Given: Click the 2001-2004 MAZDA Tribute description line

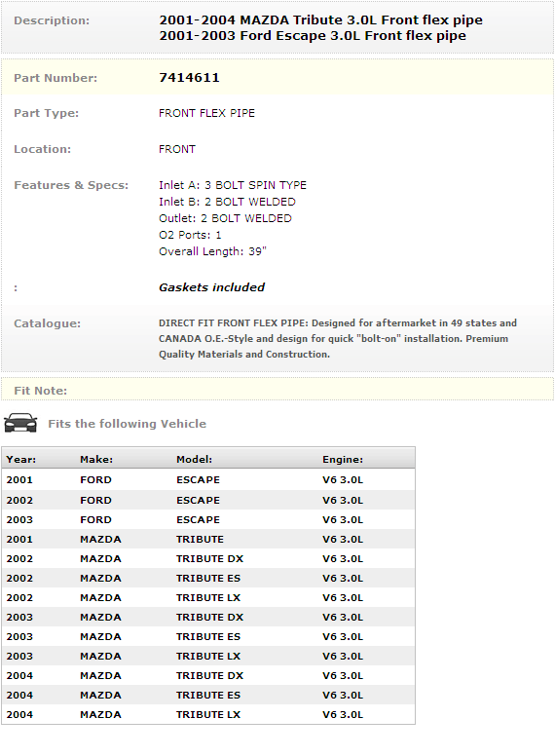Looking at the screenshot, I should [321, 20].
